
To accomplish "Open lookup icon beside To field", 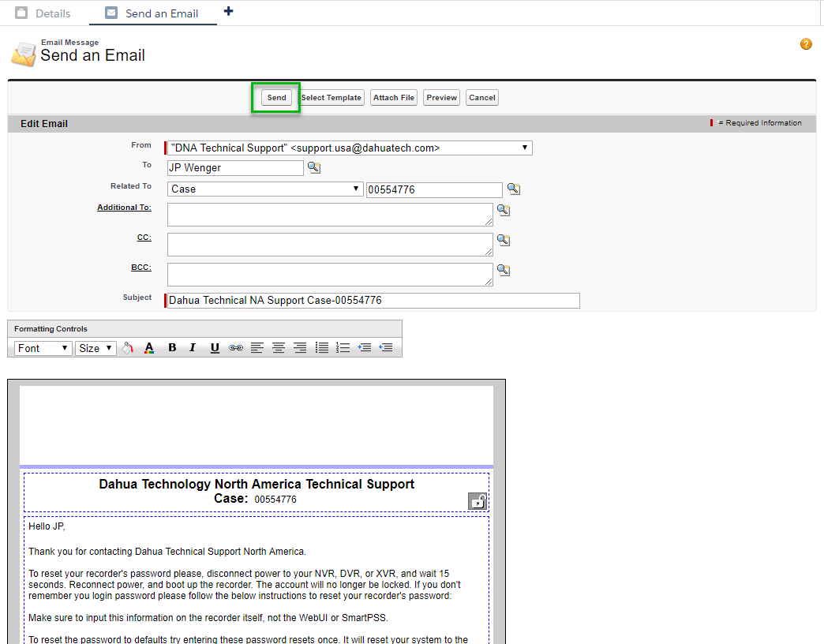I will pos(313,167).
